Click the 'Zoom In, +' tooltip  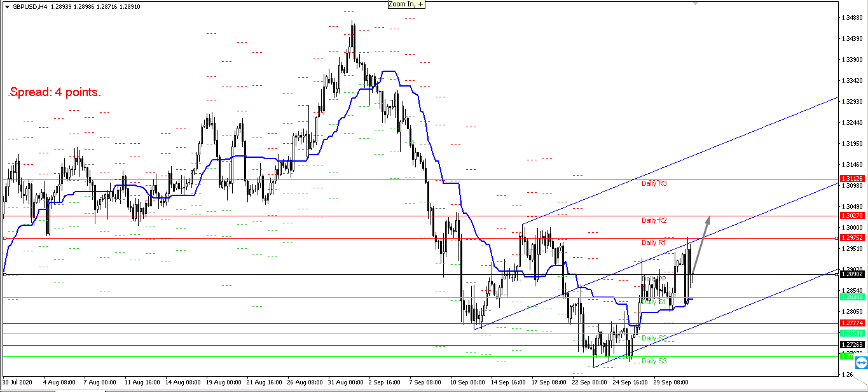(406, 4)
